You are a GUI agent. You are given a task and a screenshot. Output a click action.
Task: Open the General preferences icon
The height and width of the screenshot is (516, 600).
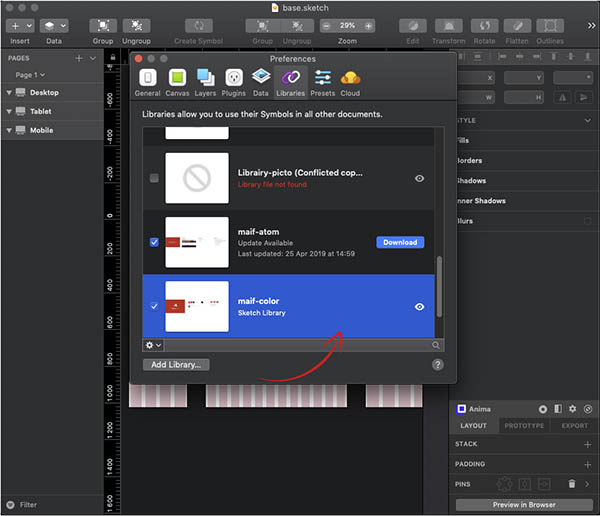click(x=148, y=81)
